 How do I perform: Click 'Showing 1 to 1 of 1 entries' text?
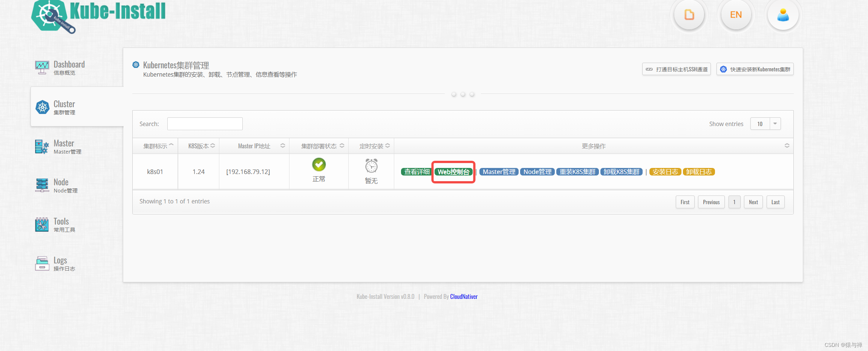click(x=175, y=202)
